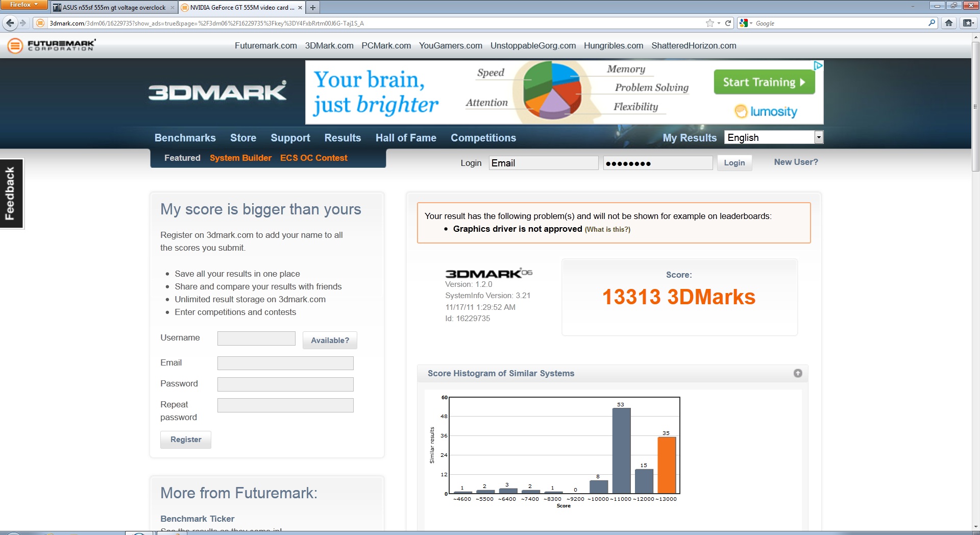Viewport: 980px width, 535px height.
Task: Click the 3DMark logo in header
Action: (217, 91)
